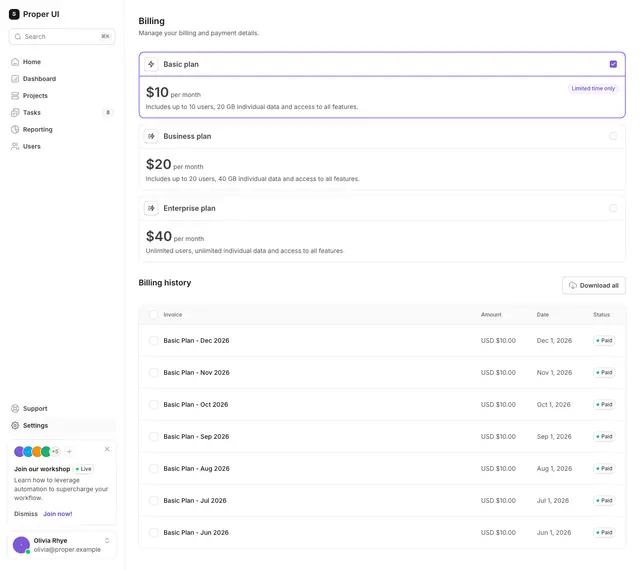Click the Users people icon
The width and height of the screenshot is (640, 570).
tap(15, 146)
